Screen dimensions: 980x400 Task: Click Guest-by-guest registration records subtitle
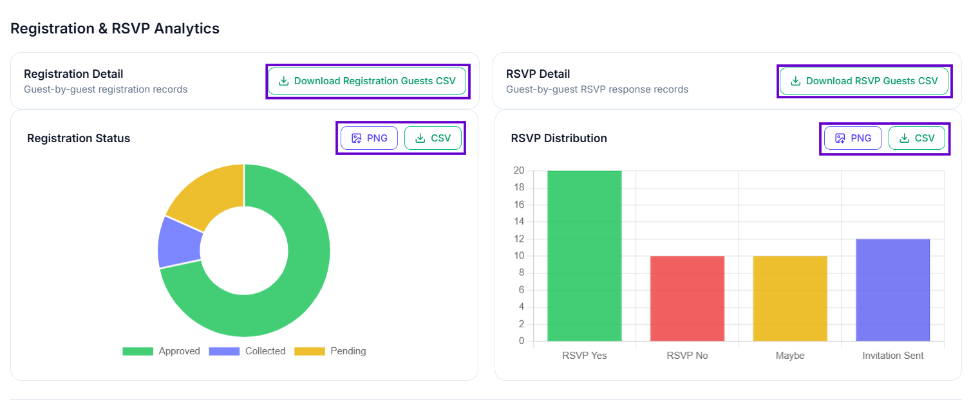pos(106,89)
